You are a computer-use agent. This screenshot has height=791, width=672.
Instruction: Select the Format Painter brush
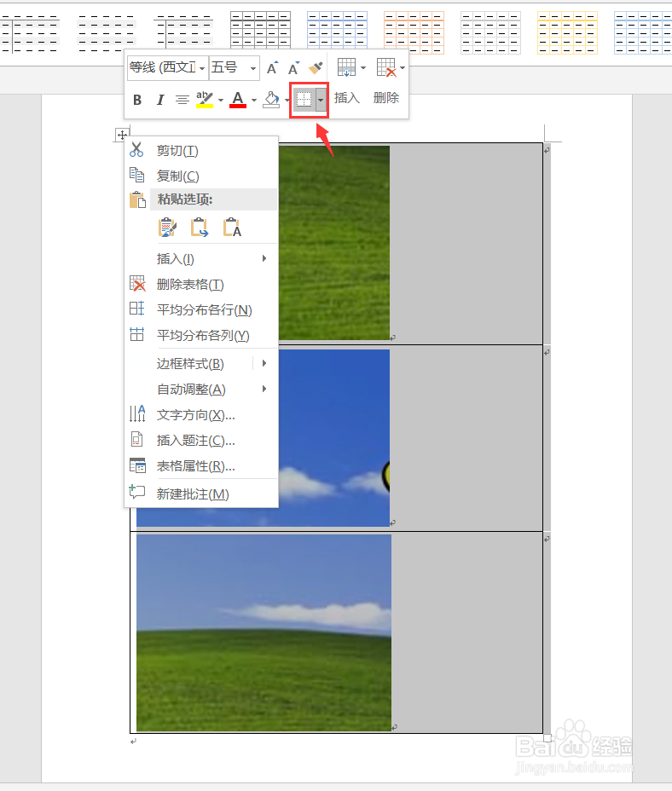[x=316, y=67]
